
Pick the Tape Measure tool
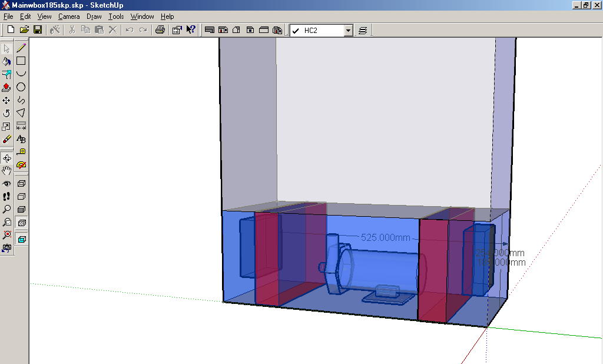point(21,152)
